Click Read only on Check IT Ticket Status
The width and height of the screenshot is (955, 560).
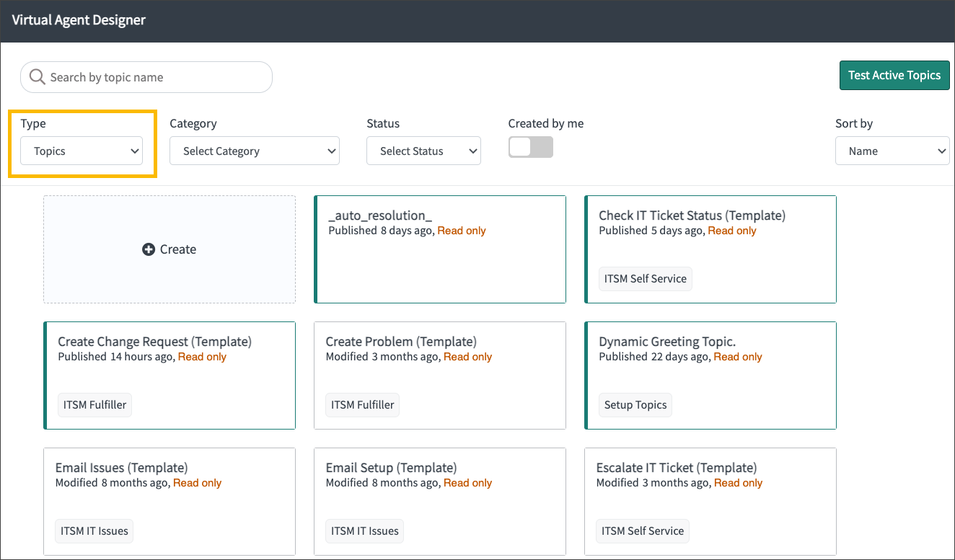coord(731,230)
